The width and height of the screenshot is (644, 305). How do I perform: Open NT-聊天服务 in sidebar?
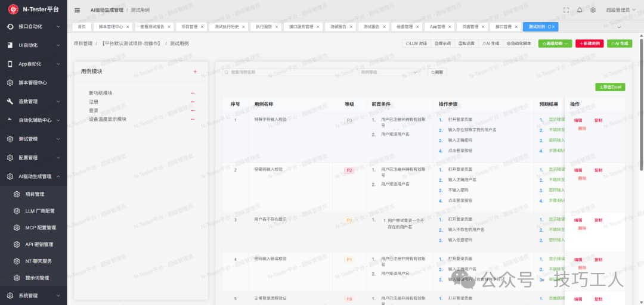(39, 261)
